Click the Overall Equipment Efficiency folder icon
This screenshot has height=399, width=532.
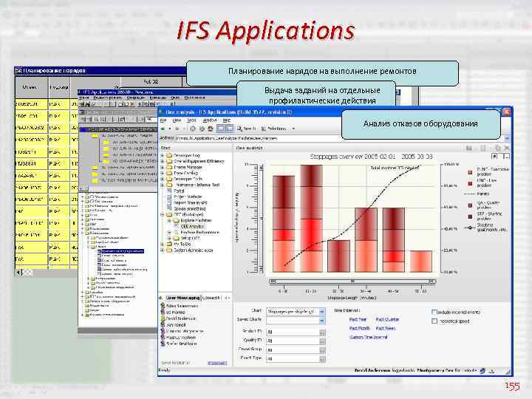tap(169, 162)
